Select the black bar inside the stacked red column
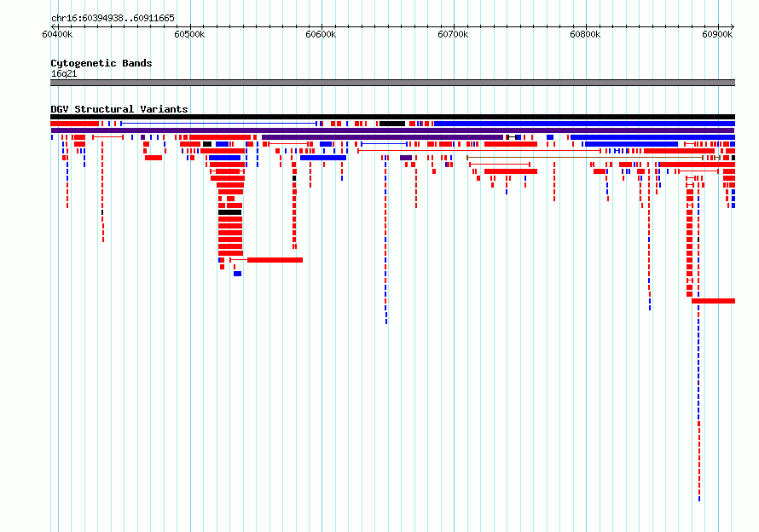759x532 pixels. click(x=230, y=212)
